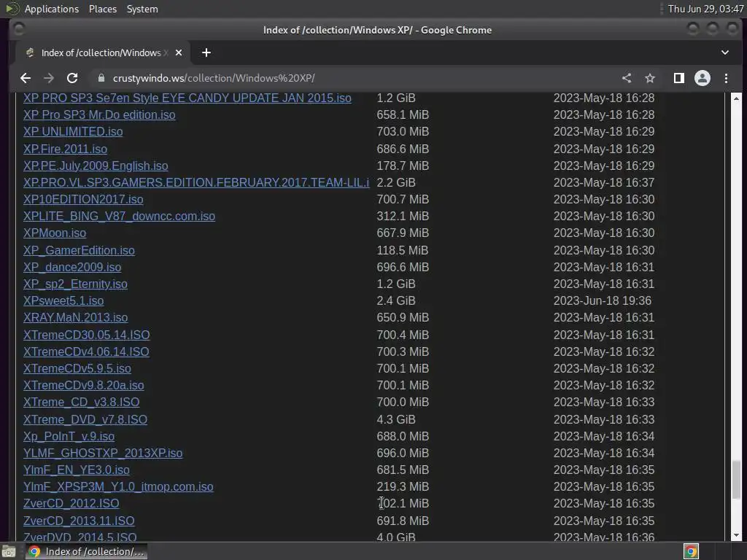Click the YLMF_GHOSTXP_2013XP.iso link
The width and height of the screenshot is (747, 560).
click(103, 453)
